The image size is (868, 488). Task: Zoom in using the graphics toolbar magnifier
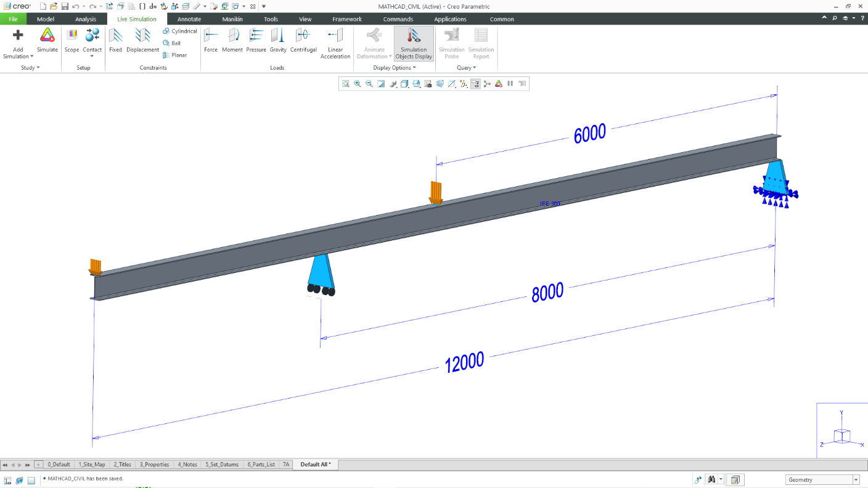(x=358, y=83)
